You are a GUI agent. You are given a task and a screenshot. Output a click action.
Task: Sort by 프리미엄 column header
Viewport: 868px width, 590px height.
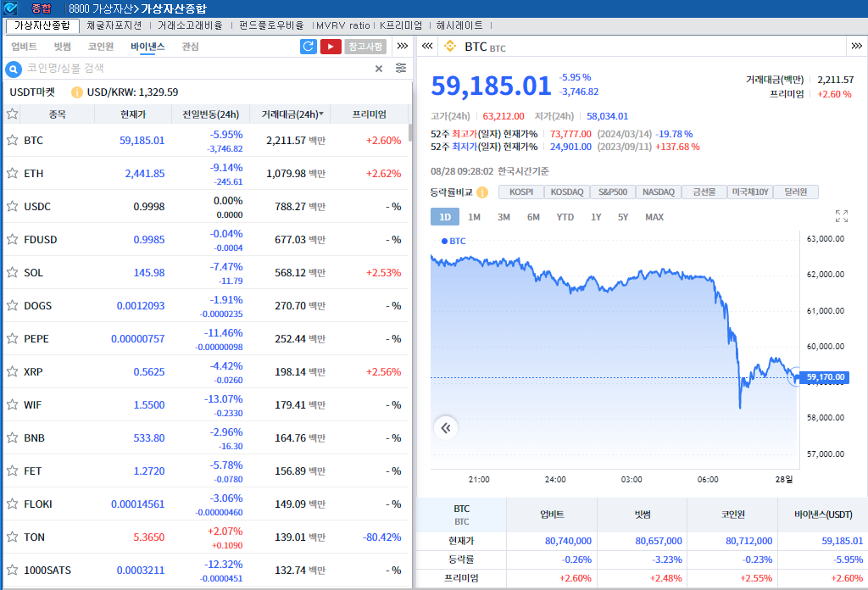tap(370, 114)
